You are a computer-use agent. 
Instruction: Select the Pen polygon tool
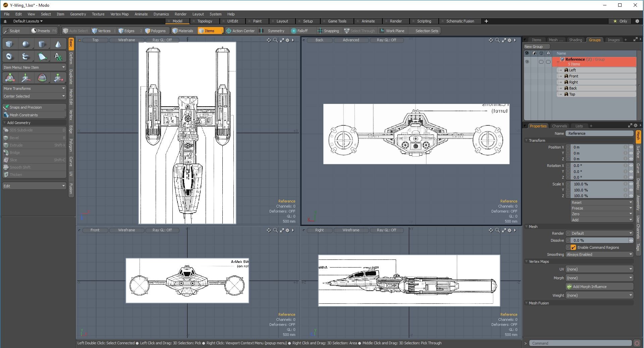click(42, 56)
